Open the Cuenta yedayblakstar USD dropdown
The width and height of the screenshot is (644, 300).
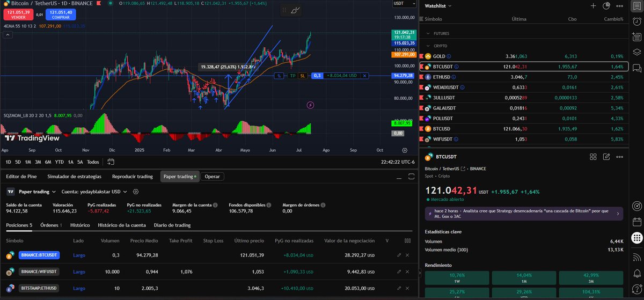pyautogui.click(x=94, y=192)
